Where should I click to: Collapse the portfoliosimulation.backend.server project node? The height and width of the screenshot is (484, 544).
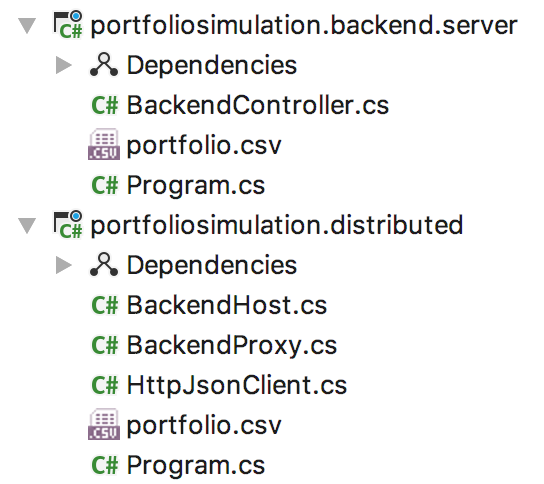click(27, 26)
